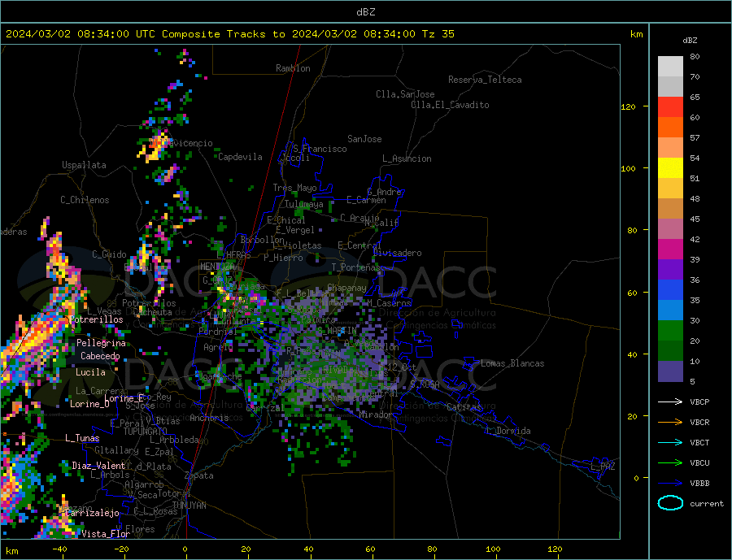Viewport: 732px width, 560px height.
Task: Click the VBCT legend label
Action: pos(699,442)
